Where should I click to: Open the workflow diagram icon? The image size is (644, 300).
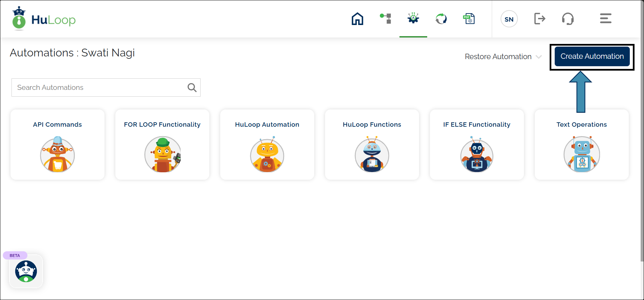(x=386, y=19)
